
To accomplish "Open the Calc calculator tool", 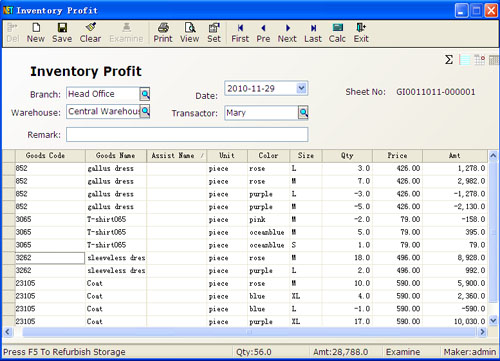I will tap(337, 33).
